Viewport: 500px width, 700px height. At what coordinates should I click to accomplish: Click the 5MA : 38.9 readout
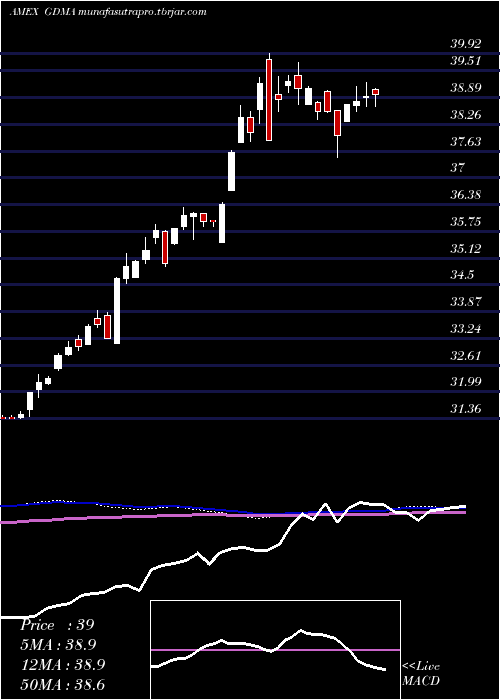point(58,645)
